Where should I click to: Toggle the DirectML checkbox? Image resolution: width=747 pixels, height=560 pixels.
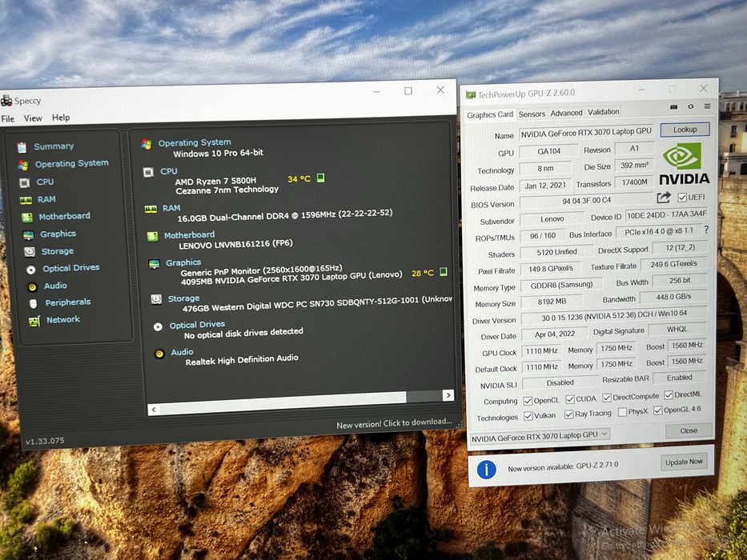[x=669, y=394]
